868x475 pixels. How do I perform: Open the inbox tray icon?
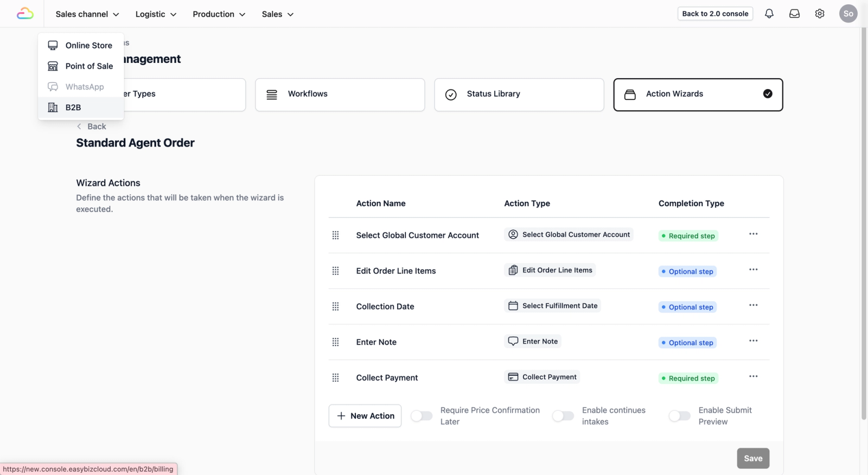coord(794,14)
